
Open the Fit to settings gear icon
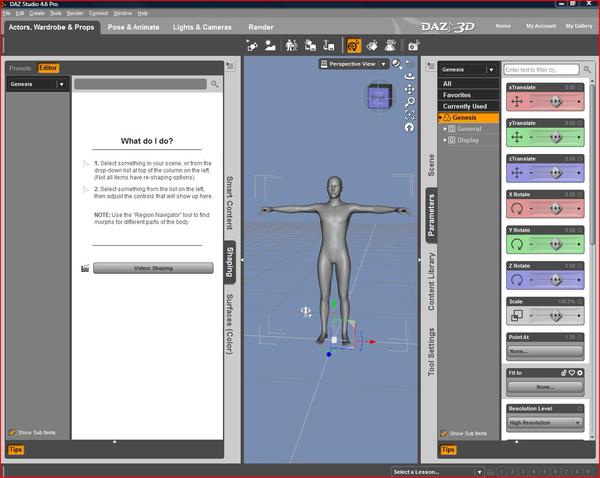(x=580, y=372)
